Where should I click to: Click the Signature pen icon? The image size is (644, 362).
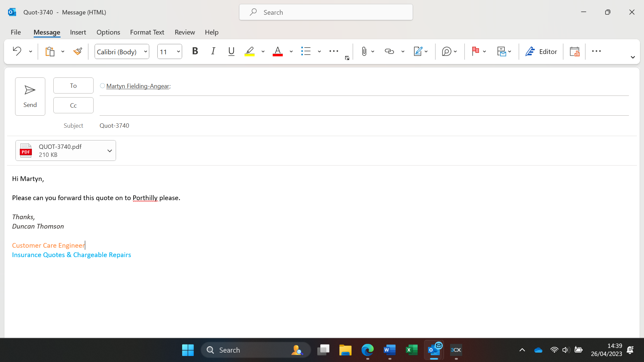418,51
